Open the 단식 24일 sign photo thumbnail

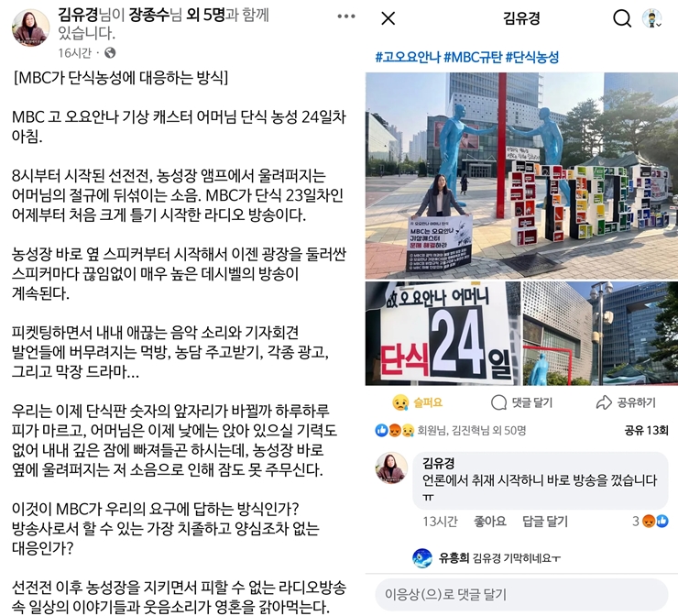443,334
